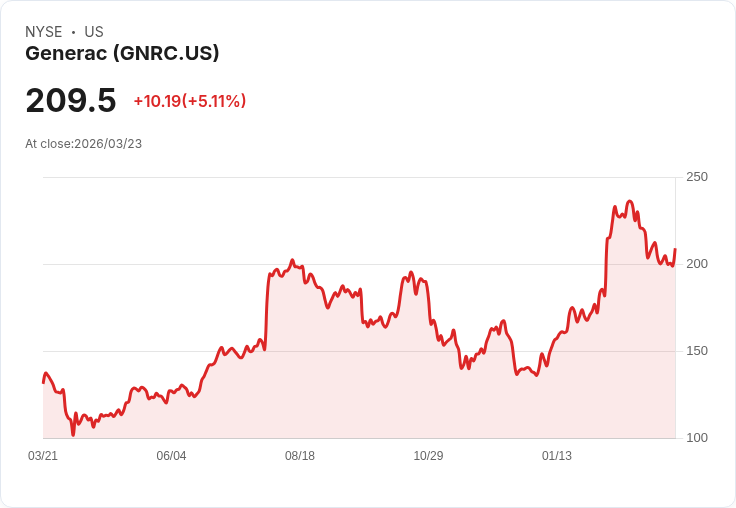736x508 pixels.
Task: Select the 08/18 date axis label
Action: click(300, 455)
